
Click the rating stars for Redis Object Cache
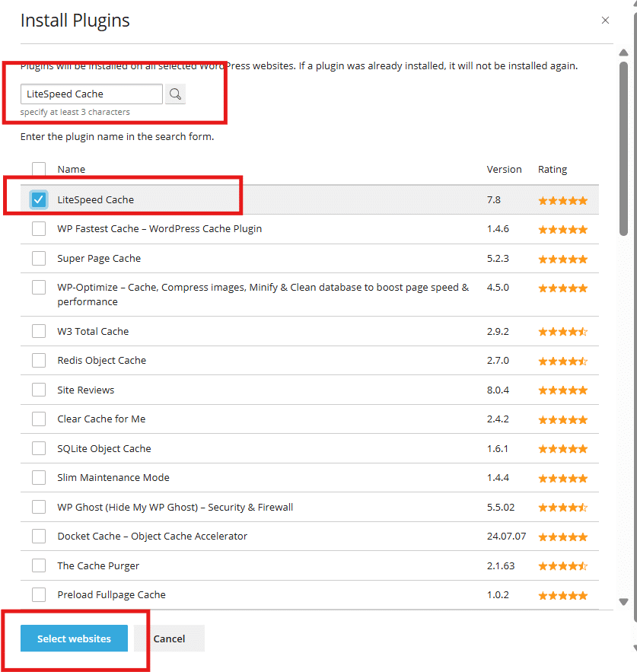(562, 361)
